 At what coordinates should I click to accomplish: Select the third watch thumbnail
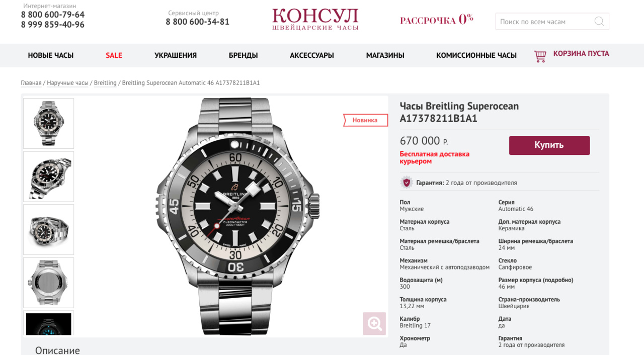click(x=49, y=229)
